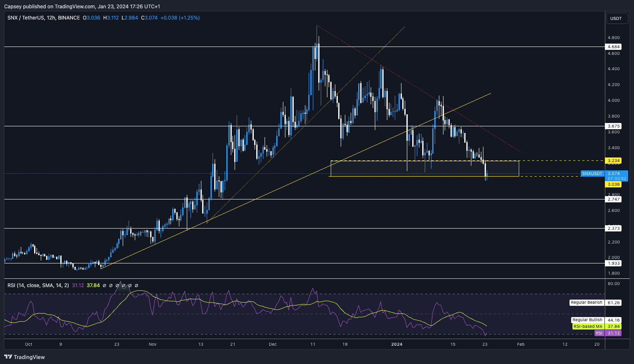Click the TradingView logo at bottom left

tap(25, 357)
